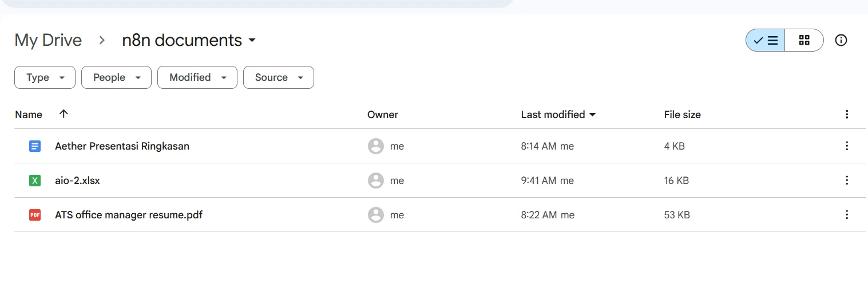Click owner 'me' text in aio-2.xlsx row
The height and width of the screenshot is (290, 868).
click(x=397, y=181)
